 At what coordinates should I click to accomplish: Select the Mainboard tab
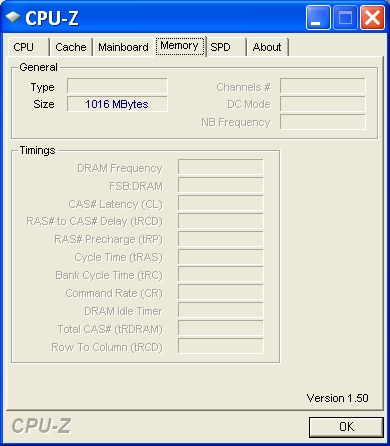[123, 47]
